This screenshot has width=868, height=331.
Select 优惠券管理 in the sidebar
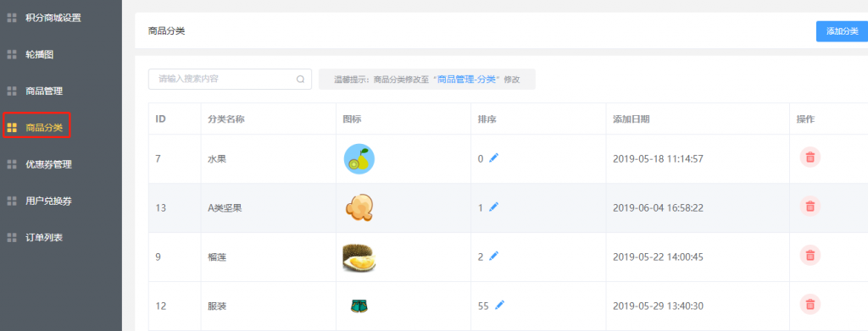(x=48, y=164)
